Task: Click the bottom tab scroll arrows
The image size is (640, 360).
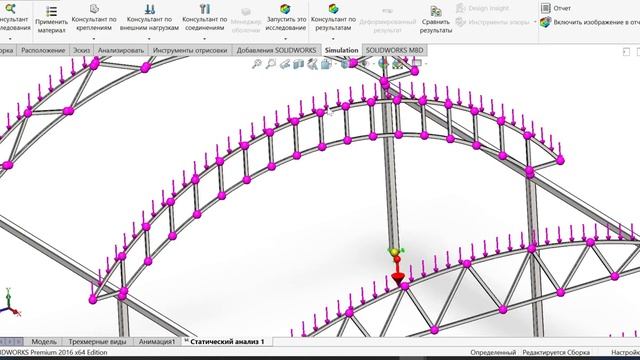Action: 11,342
